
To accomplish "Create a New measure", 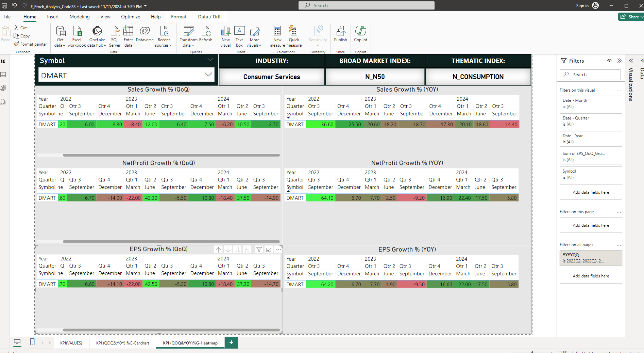I will (x=277, y=36).
